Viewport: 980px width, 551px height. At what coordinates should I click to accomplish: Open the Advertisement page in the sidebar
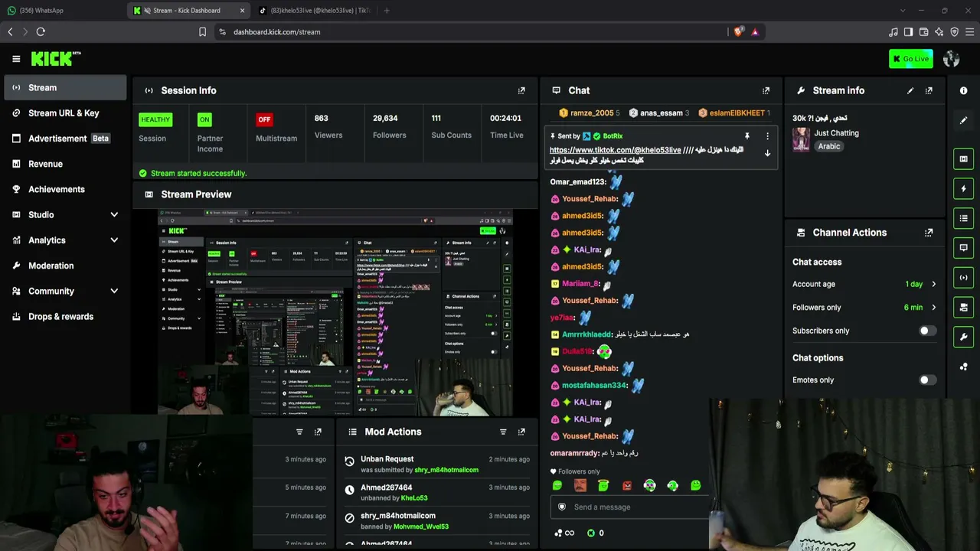pos(65,139)
